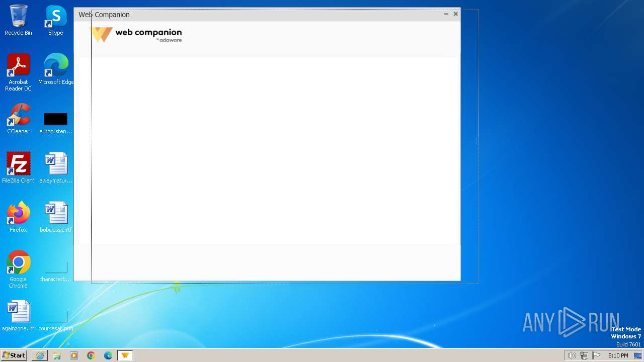Select the Web Companion taskbar button
644x362 pixels.
pos(125,355)
